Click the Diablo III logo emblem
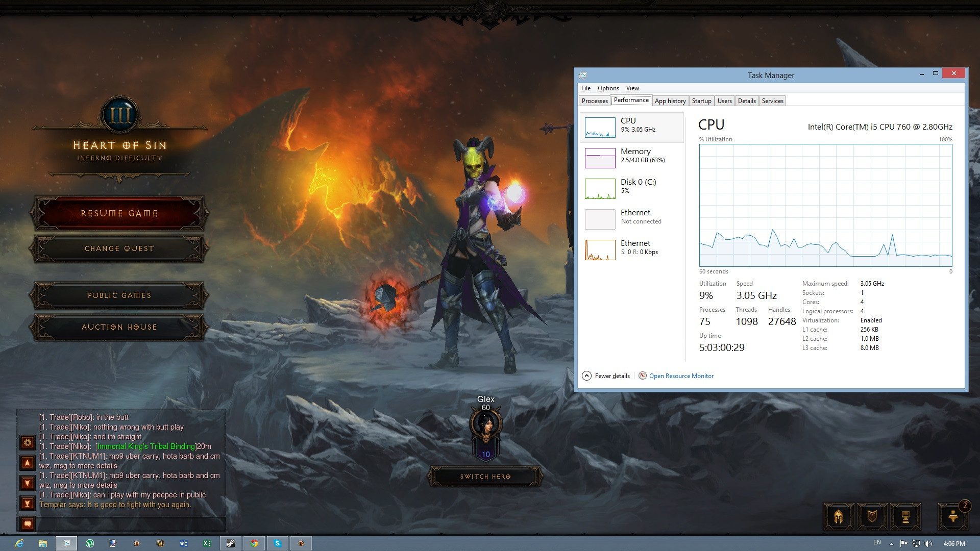 120,115
